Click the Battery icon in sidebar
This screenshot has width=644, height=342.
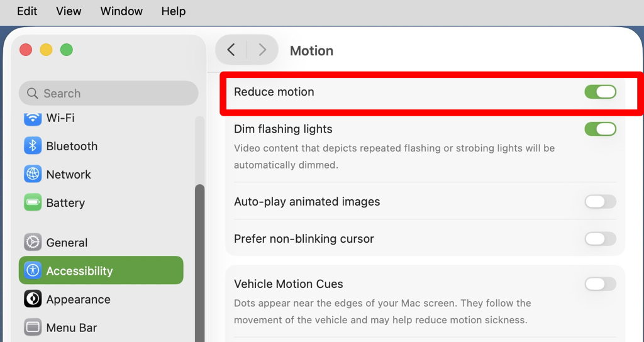pyautogui.click(x=33, y=202)
